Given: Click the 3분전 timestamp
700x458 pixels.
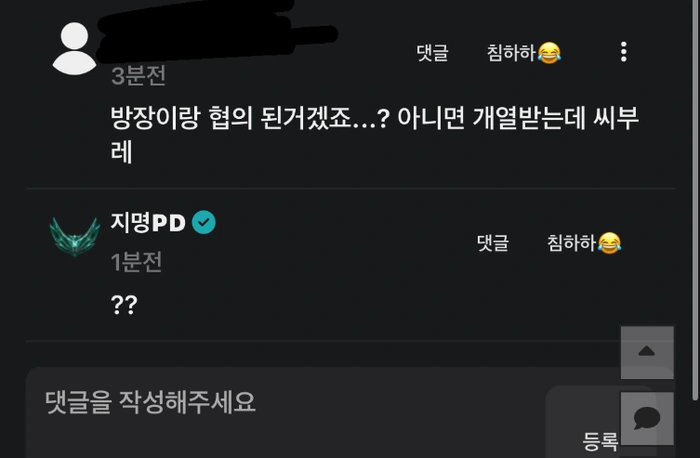Looking at the screenshot, I should coord(138,75).
